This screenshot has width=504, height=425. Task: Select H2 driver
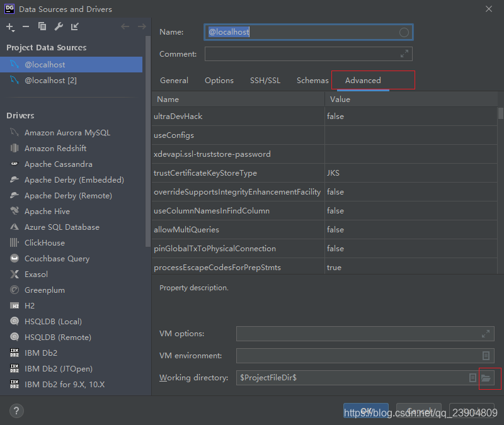tap(72, 306)
